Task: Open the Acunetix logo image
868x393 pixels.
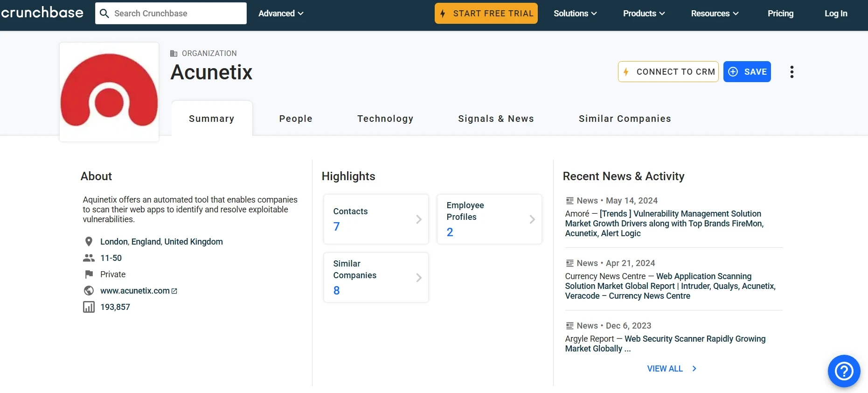Action: (109, 92)
